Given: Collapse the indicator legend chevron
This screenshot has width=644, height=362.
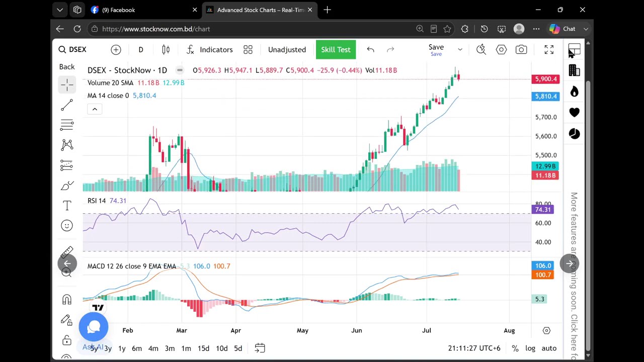Looking at the screenshot, I should [95, 109].
